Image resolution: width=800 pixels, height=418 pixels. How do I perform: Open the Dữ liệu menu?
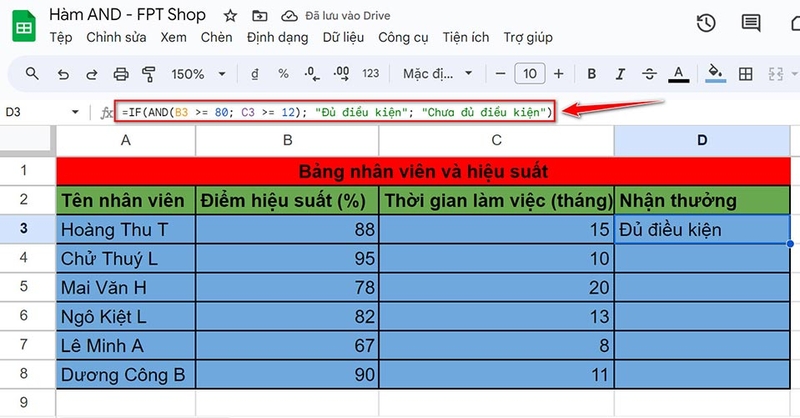[x=343, y=37]
